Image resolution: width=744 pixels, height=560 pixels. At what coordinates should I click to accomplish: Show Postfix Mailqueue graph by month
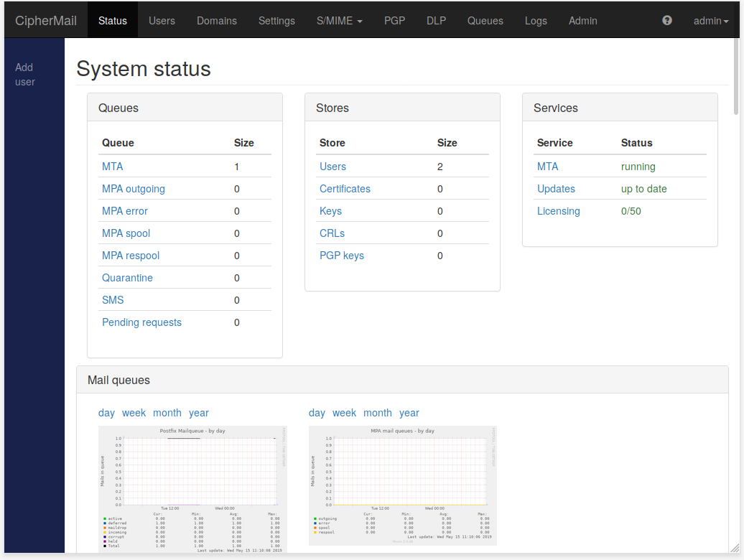tap(167, 413)
